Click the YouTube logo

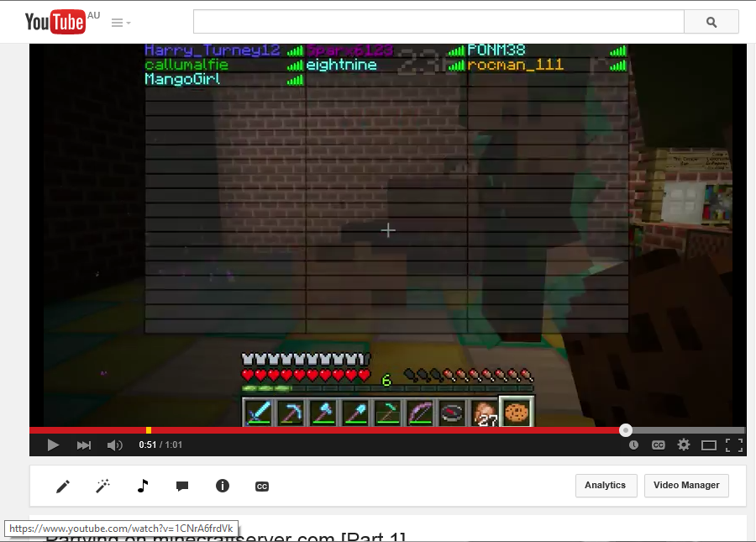55,22
